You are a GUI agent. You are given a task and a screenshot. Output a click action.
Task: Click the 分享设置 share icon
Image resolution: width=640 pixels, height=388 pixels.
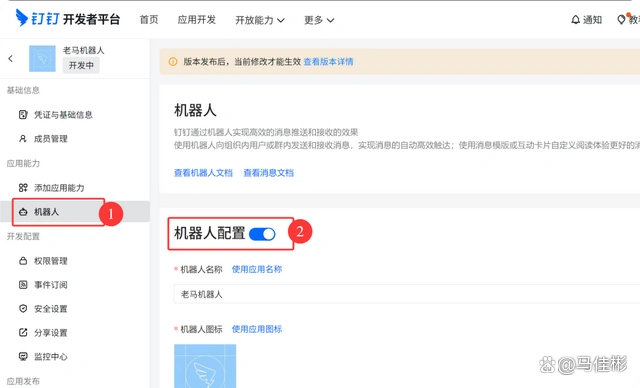[23, 333]
